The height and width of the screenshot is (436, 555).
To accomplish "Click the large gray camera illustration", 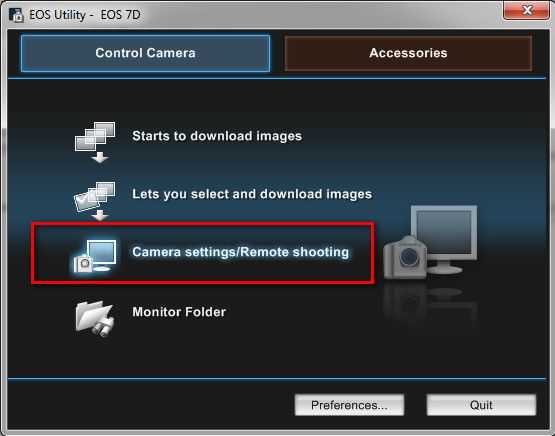I will pos(406,257).
